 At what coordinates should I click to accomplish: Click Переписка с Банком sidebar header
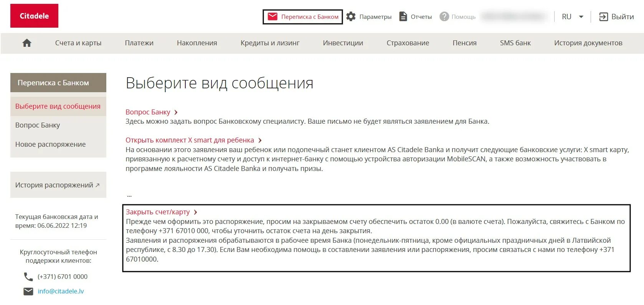tap(58, 83)
